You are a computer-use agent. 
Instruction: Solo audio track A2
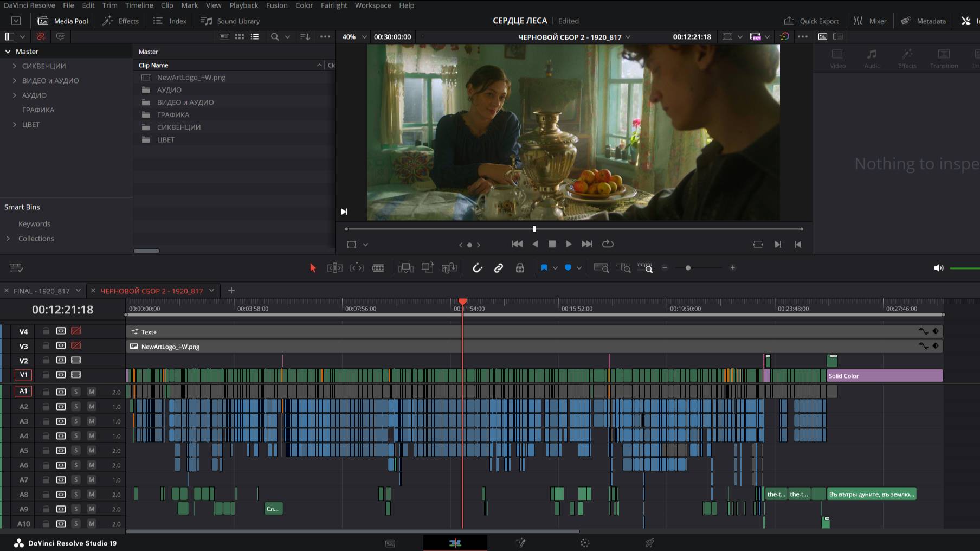pyautogui.click(x=76, y=406)
